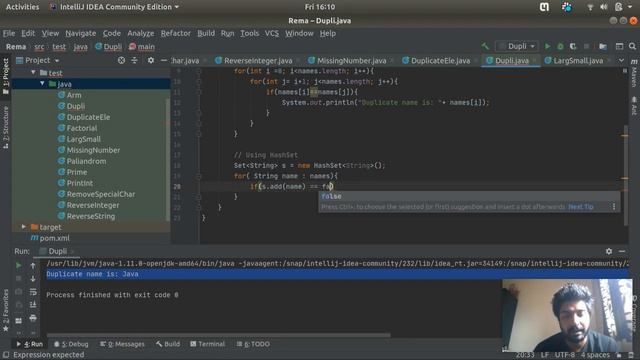This screenshot has width=640, height=360.
Task: Open Messages tool window button
Action: pos(122,344)
